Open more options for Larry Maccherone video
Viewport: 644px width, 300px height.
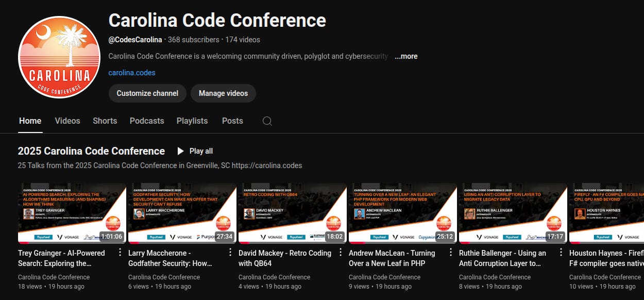click(230, 252)
